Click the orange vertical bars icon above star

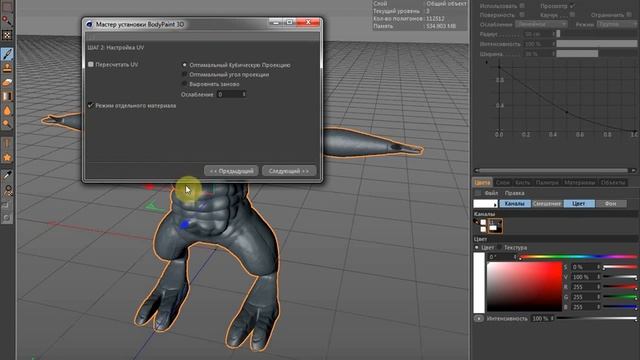7,144
